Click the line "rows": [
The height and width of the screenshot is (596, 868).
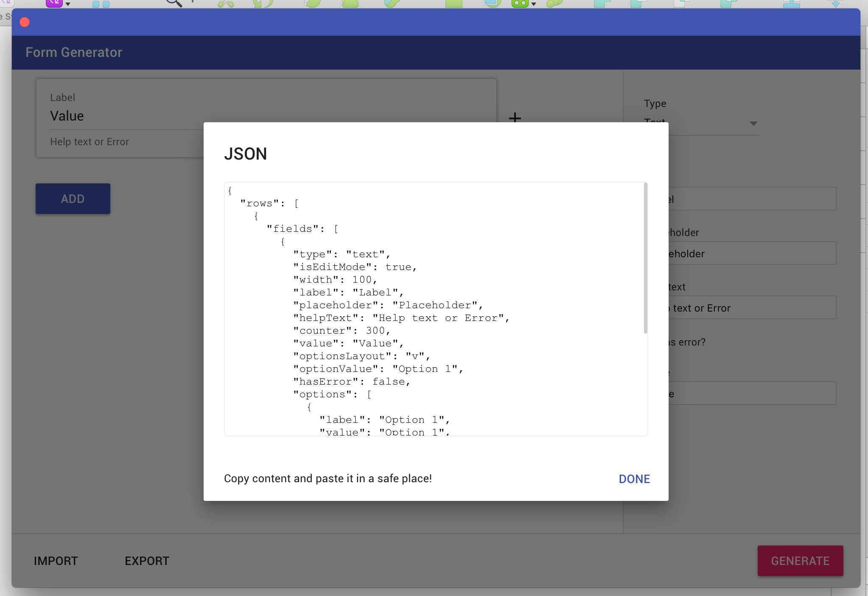(x=269, y=203)
